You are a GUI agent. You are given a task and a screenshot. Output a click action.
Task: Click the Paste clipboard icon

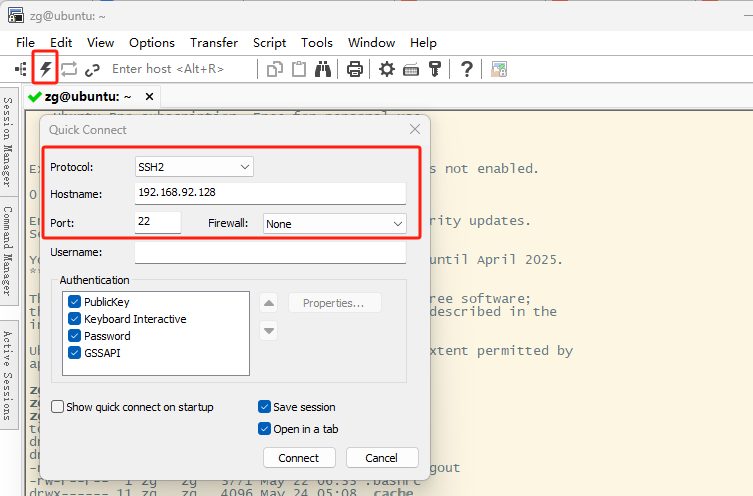(x=299, y=69)
